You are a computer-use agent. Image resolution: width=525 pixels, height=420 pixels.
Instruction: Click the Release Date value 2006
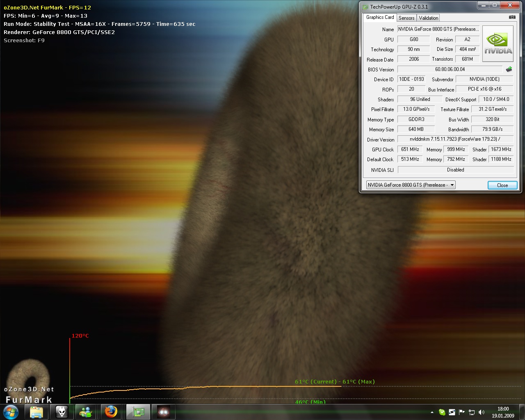click(414, 59)
